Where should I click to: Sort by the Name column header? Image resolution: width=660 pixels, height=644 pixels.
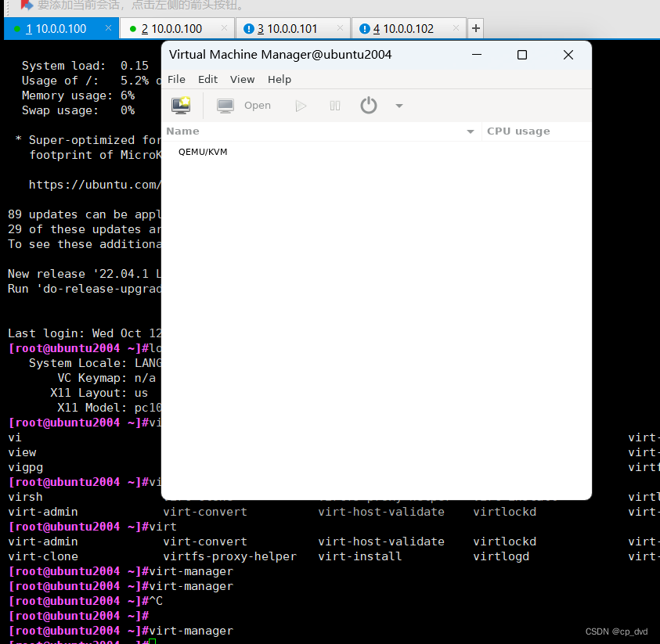click(x=322, y=131)
